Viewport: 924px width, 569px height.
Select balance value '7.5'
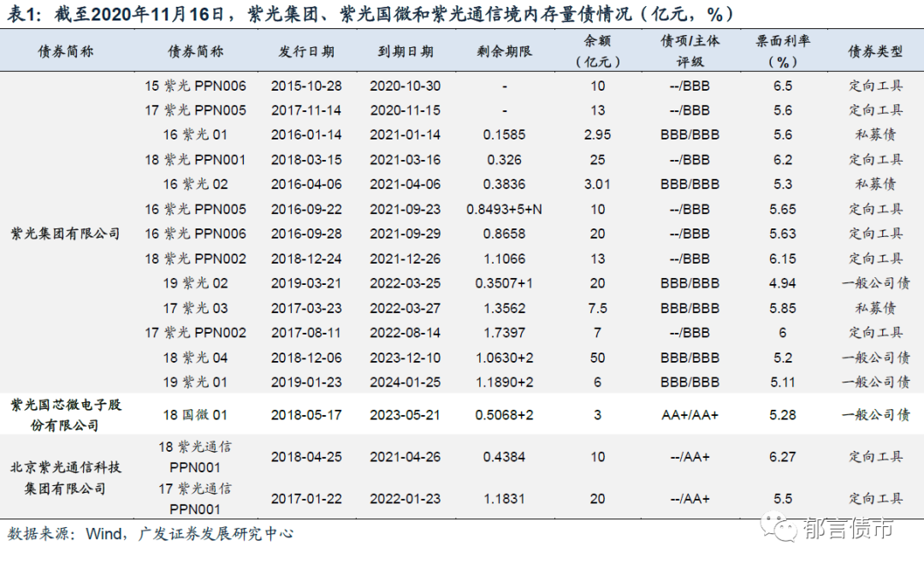[597, 308]
